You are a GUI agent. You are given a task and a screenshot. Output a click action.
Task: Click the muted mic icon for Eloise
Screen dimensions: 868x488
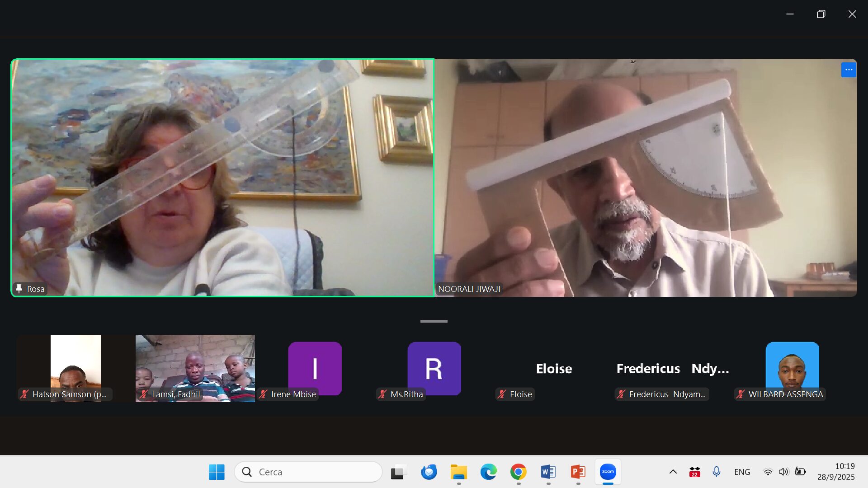(501, 394)
